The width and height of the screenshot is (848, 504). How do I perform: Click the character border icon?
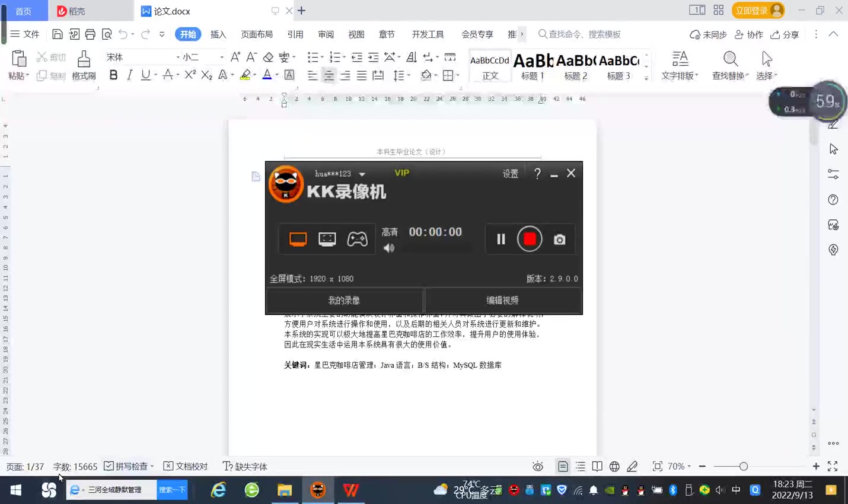[289, 75]
